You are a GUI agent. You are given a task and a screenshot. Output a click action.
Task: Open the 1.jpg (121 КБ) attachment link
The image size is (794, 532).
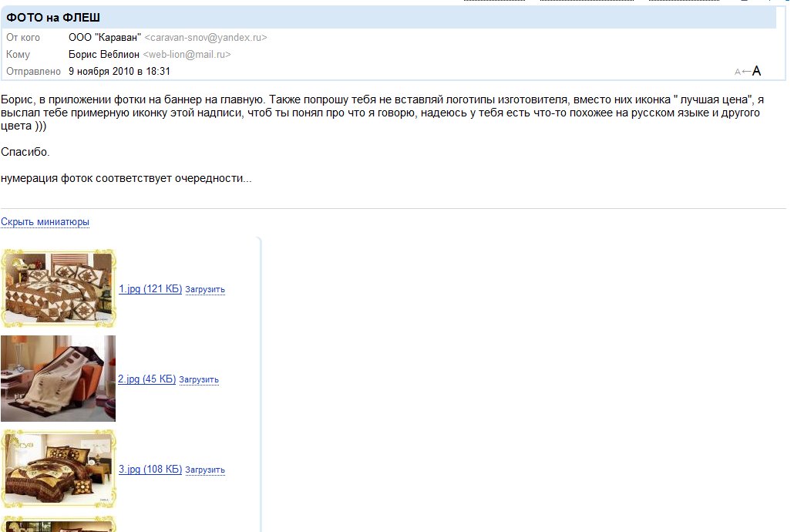pyautogui.click(x=150, y=289)
